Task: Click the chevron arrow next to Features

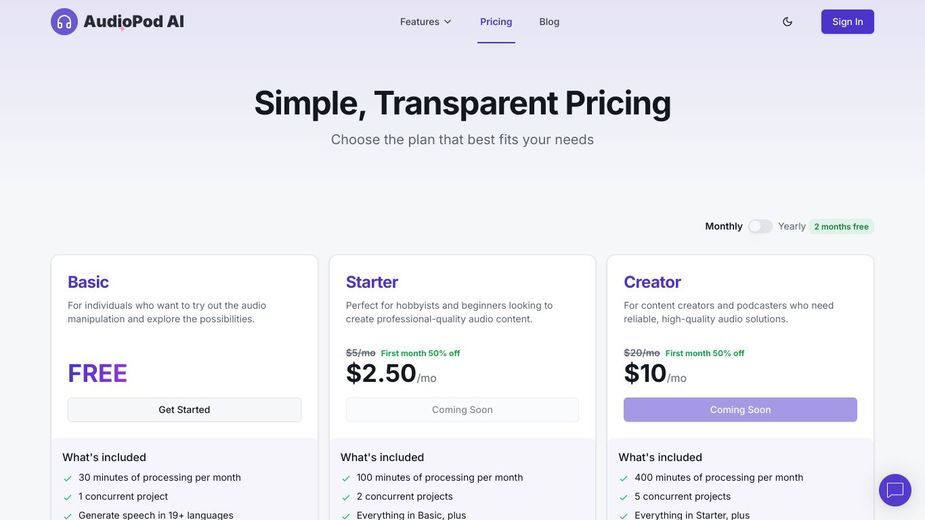Action: click(448, 22)
